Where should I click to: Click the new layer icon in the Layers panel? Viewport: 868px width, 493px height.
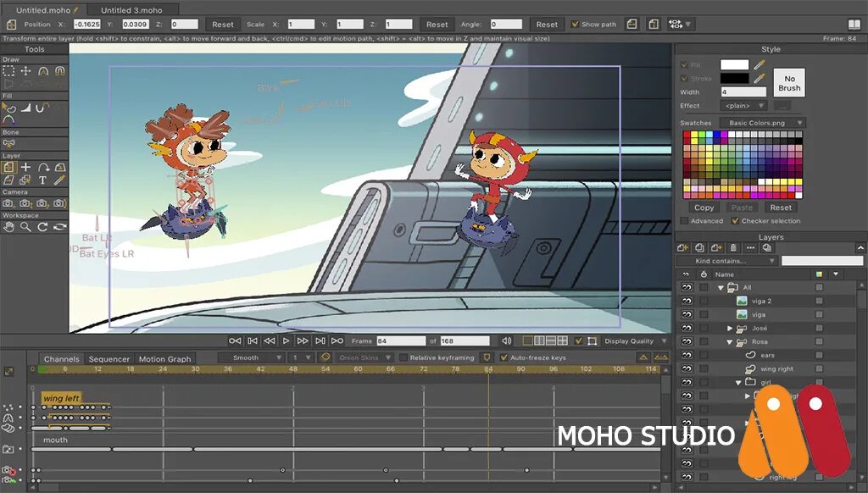(x=682, y=248)
